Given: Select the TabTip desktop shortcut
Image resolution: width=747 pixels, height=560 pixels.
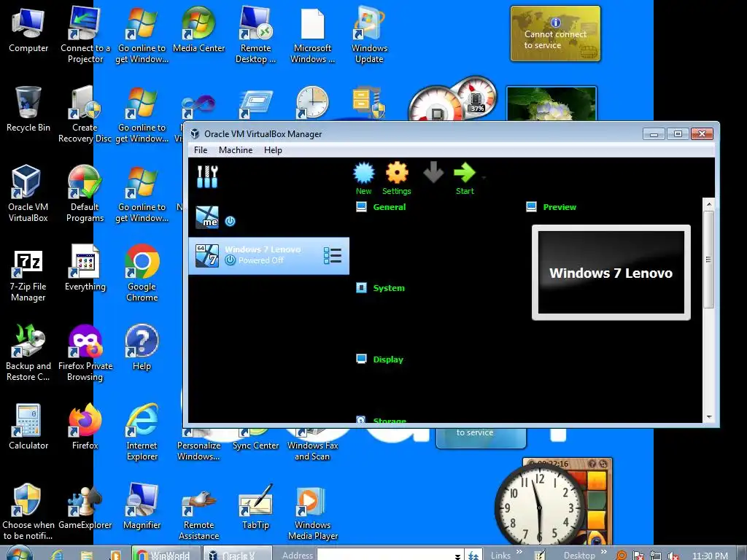Looking at the screenshot, I should coord(256,506).
